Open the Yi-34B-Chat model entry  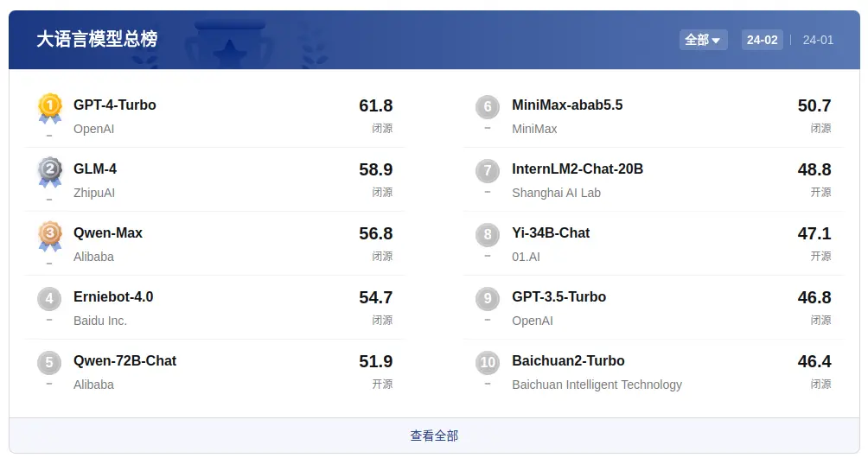(551, 232)
